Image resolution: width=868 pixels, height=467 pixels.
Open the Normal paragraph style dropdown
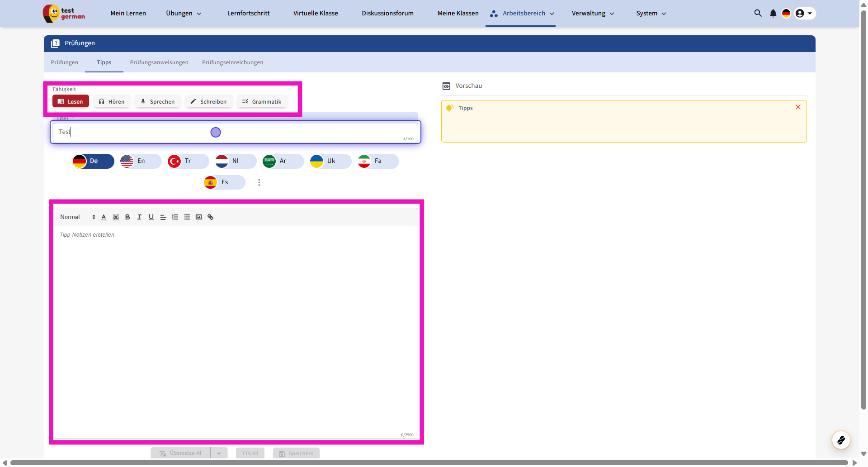coord(77,217)
